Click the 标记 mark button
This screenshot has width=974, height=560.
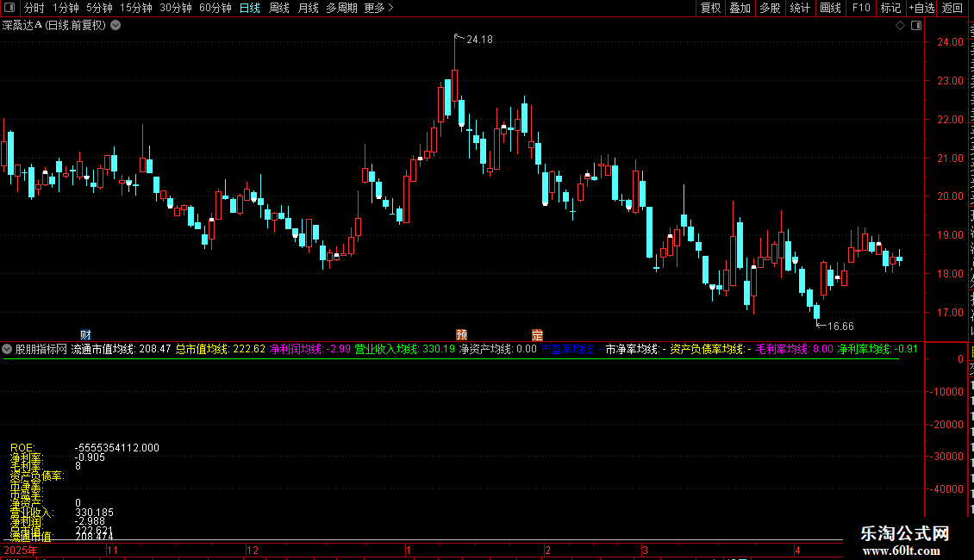pyautogui.click(x=890, y=8)
